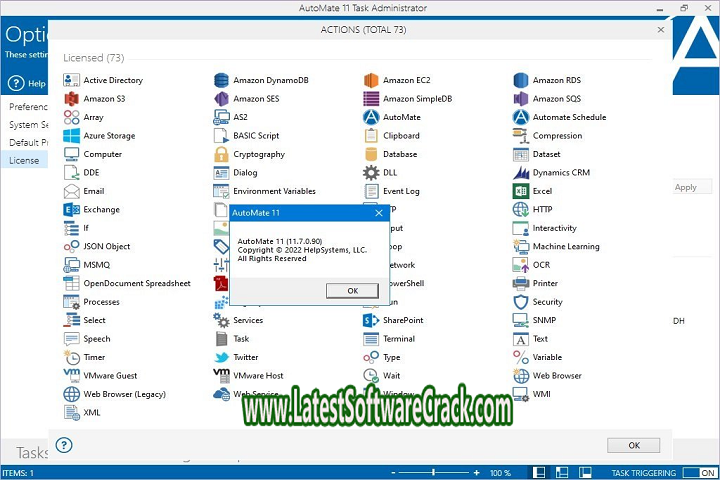The height and width of the screenshot is (480, 720).
Task: Click the plus button to zoom in
Action: point(478,473)
